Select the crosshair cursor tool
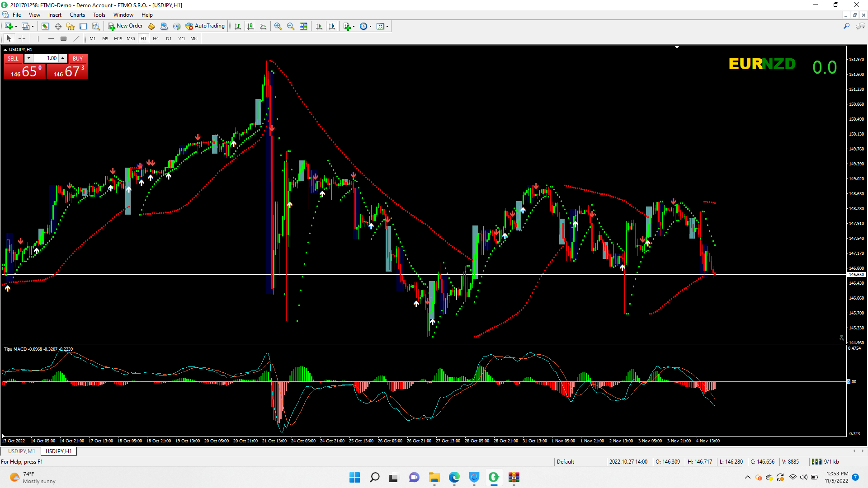The height and width of the screenshot is (488, 868). point(22,38)
